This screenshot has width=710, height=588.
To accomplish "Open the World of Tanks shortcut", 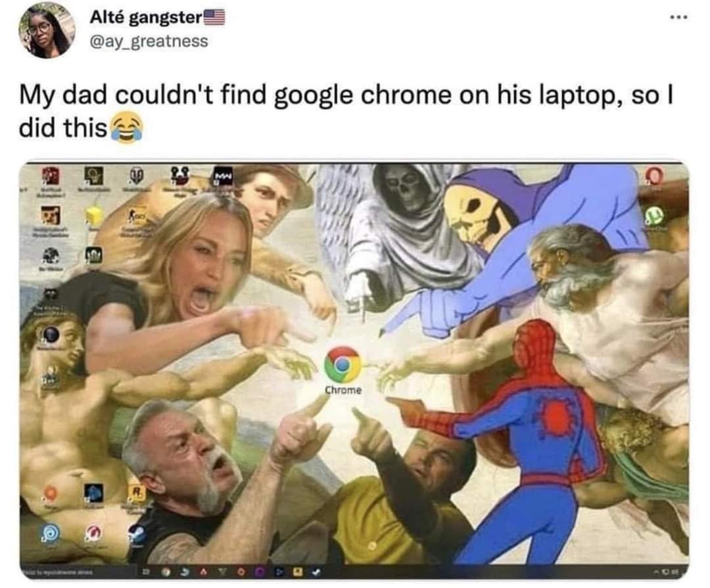I will [137, 176].
